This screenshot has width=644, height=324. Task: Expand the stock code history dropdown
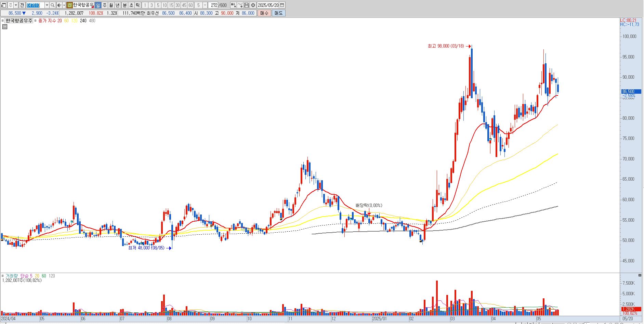pos(47,5)
